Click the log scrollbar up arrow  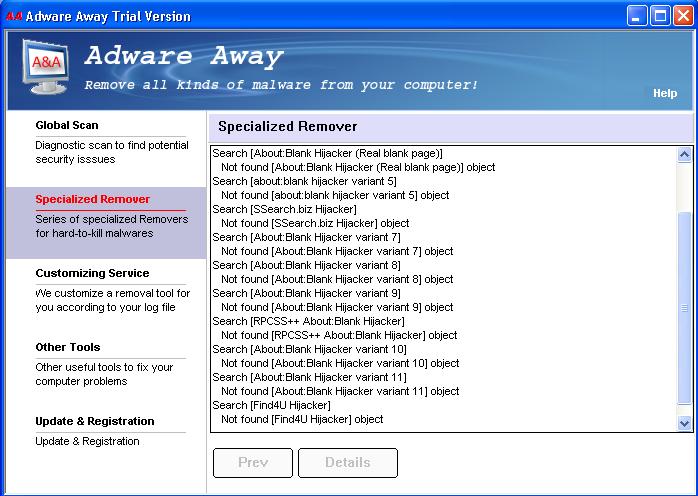tap(684, 154)
